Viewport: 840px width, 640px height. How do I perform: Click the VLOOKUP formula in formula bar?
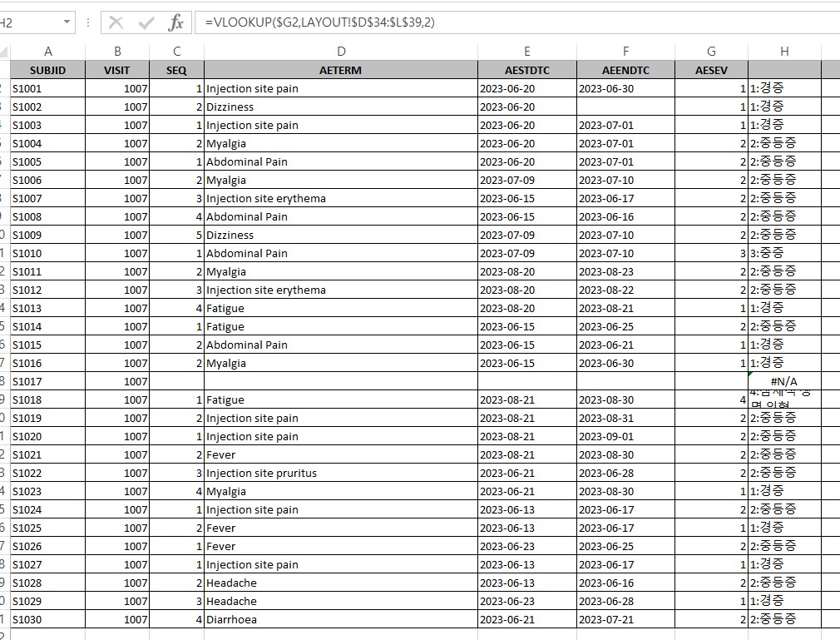[320, 22]
